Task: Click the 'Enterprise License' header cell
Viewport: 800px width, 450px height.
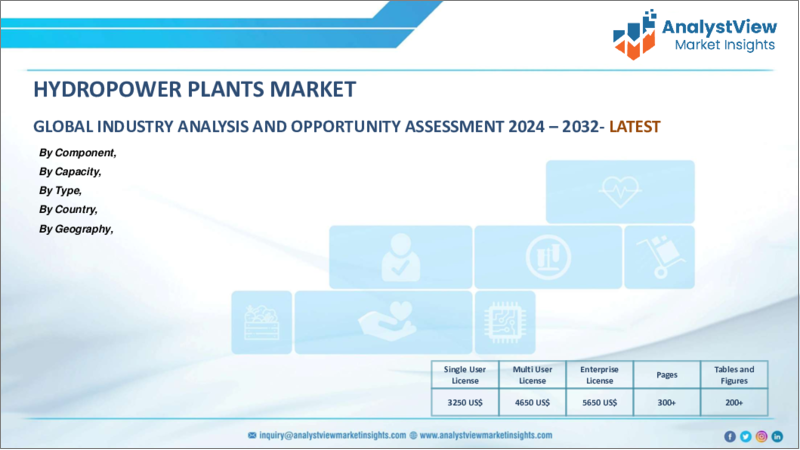Action: pyautogui.click(x=599, y=374)
